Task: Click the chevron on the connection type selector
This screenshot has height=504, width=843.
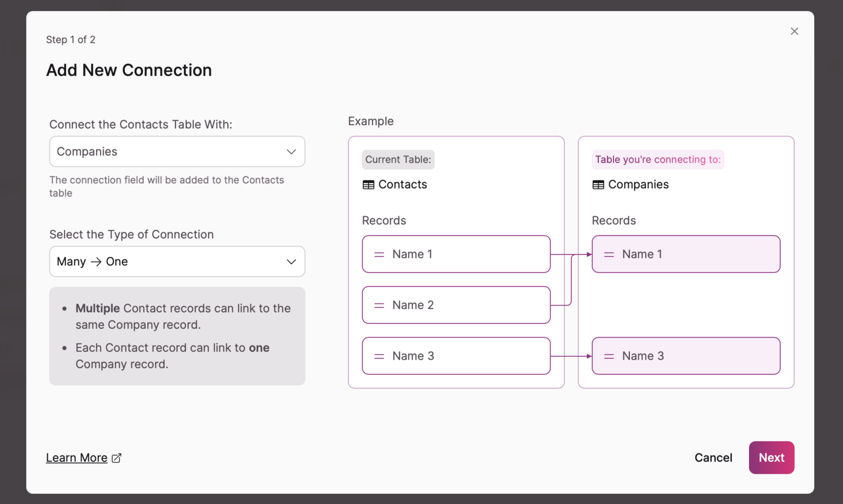Action: tap(291, 262)
